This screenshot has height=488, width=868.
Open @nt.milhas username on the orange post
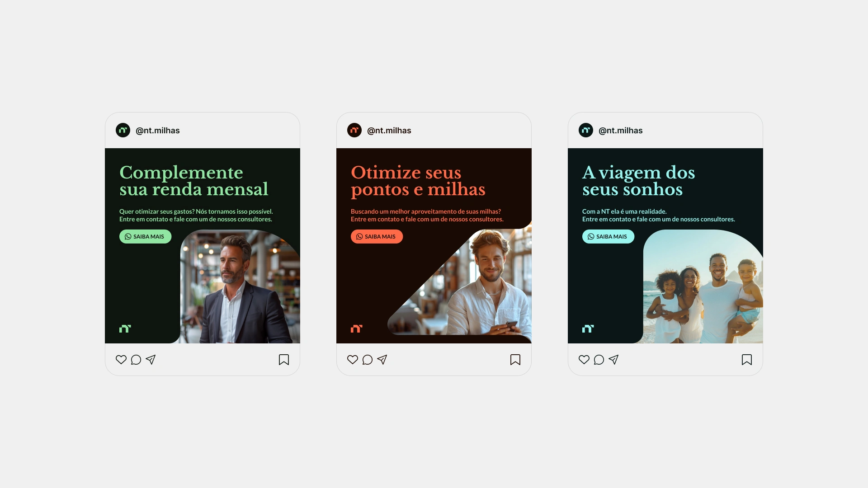click(389, 131)
